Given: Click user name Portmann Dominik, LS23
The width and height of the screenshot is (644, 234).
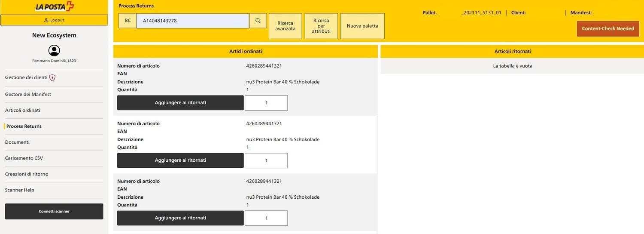Looking at the screenshot, I should 54,61.
